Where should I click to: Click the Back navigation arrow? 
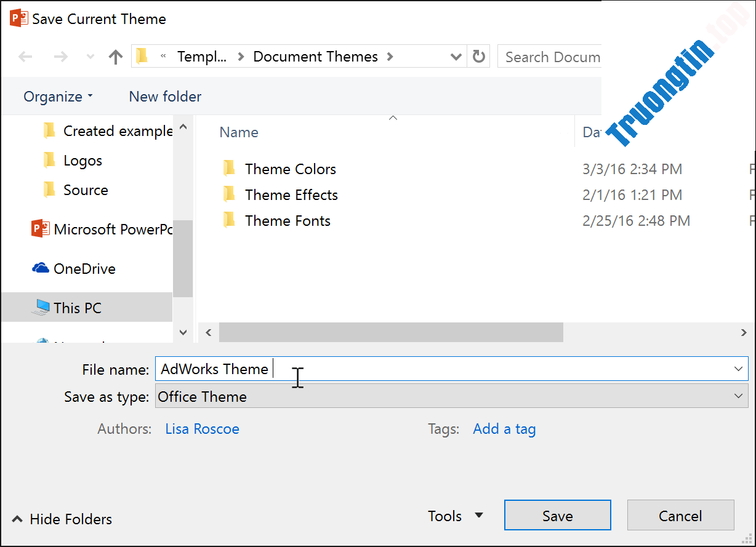25,56
